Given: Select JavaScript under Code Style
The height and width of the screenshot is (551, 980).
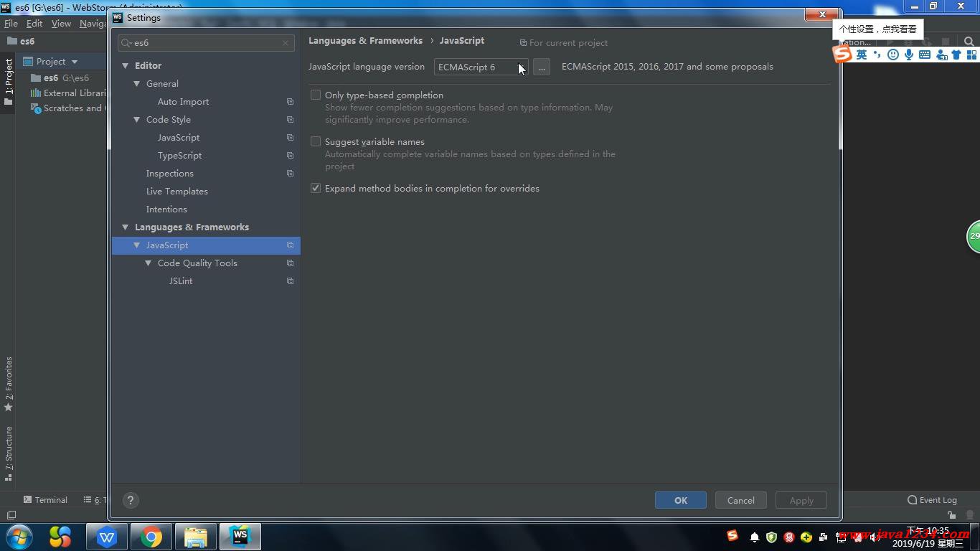Looking at the screenshot, I should [179, 138].
